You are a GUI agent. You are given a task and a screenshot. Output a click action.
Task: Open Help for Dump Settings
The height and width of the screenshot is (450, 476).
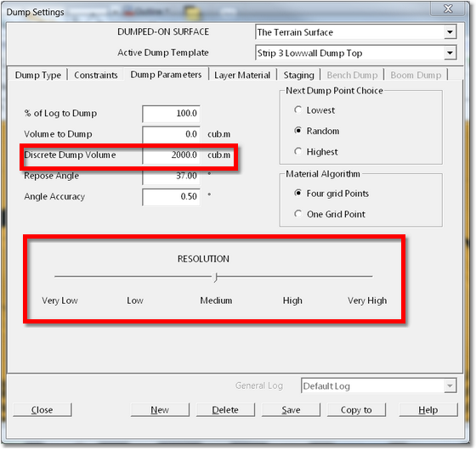pos(428,409)
